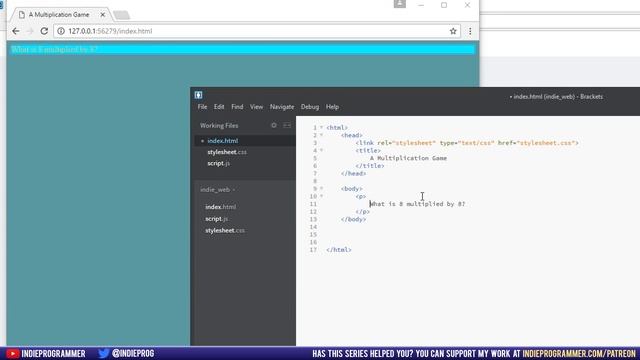Click the 'A Multiplication Game' title text in editor
640x360 pixels.
pyautogui.click(x=408, y=158)
